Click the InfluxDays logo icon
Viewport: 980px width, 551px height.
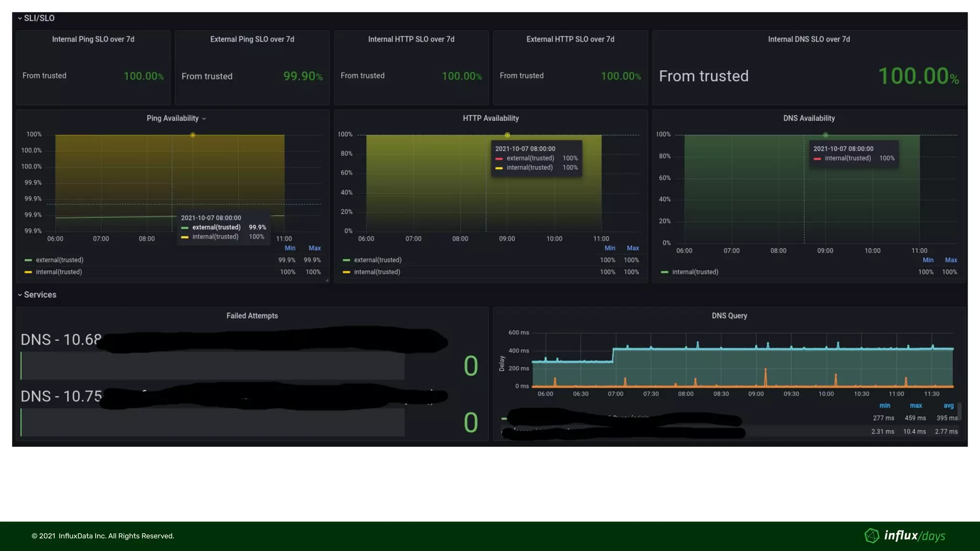point(872,536)
